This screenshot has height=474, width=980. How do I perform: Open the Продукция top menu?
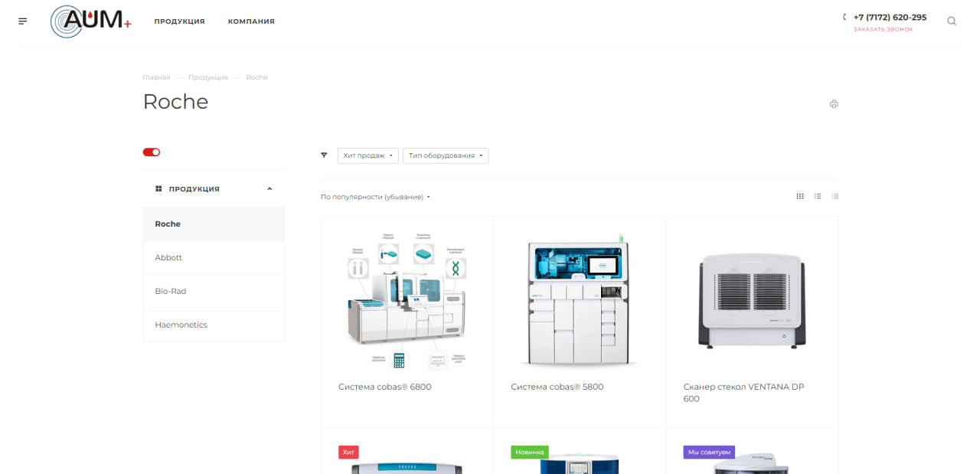(x=179, y=21)
